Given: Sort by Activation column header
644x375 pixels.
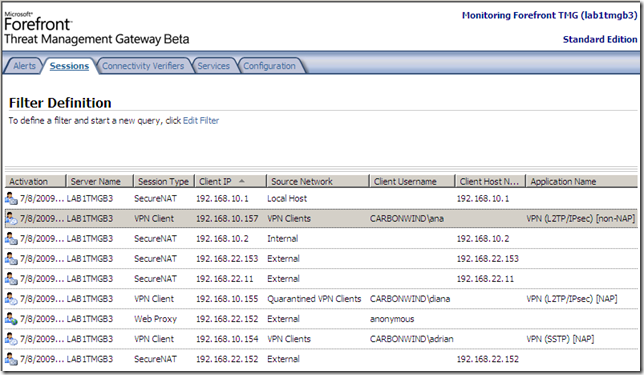Looking at the screenshot, I should click(x=35, y=181).
